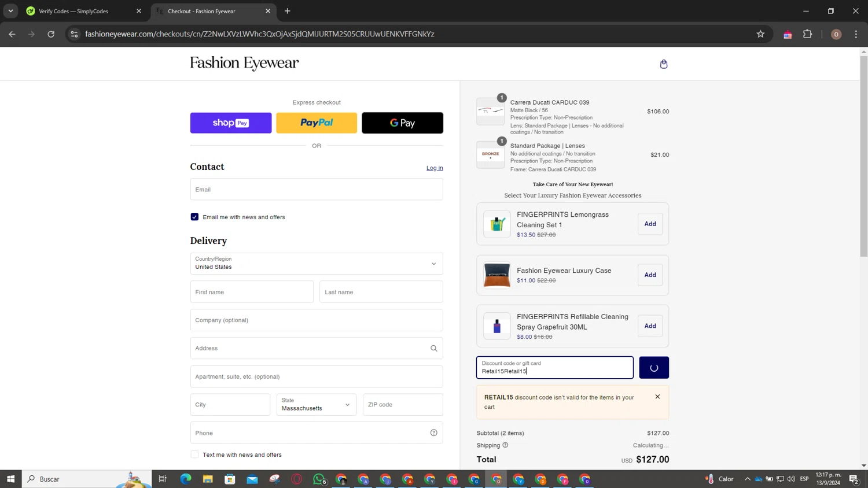
Task: Open a new browser tab
Action: [288, 11]
